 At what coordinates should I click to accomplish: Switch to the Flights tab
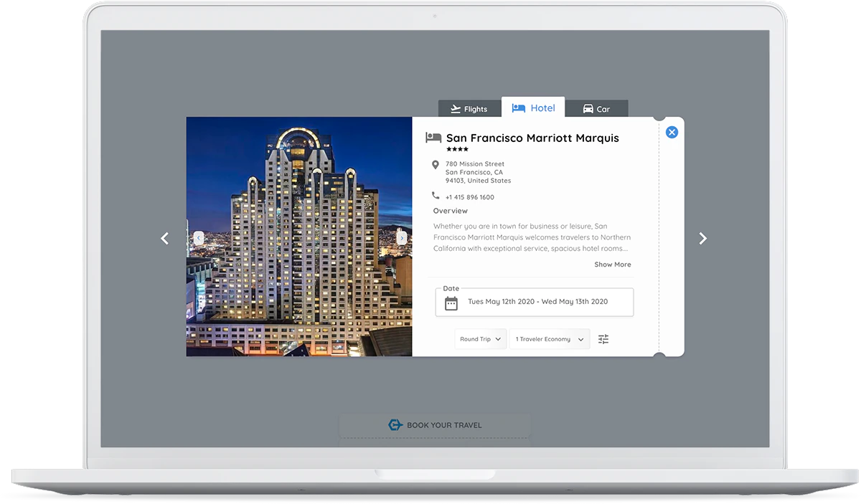point(469,109)
